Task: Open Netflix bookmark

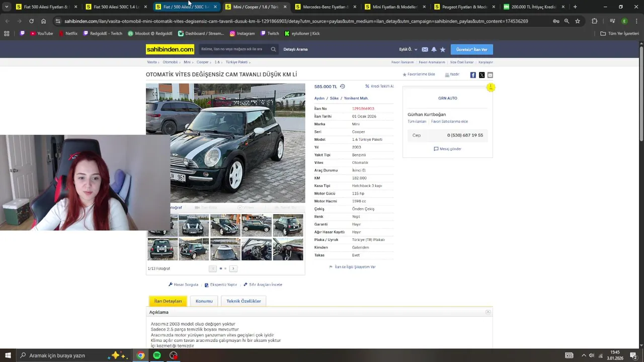Action: [x=68, y=33]
